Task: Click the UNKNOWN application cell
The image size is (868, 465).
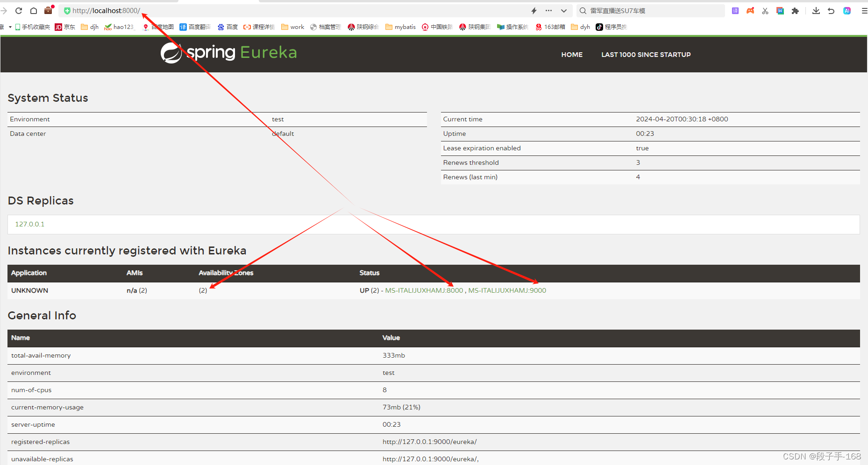Action: coord(30,290)
